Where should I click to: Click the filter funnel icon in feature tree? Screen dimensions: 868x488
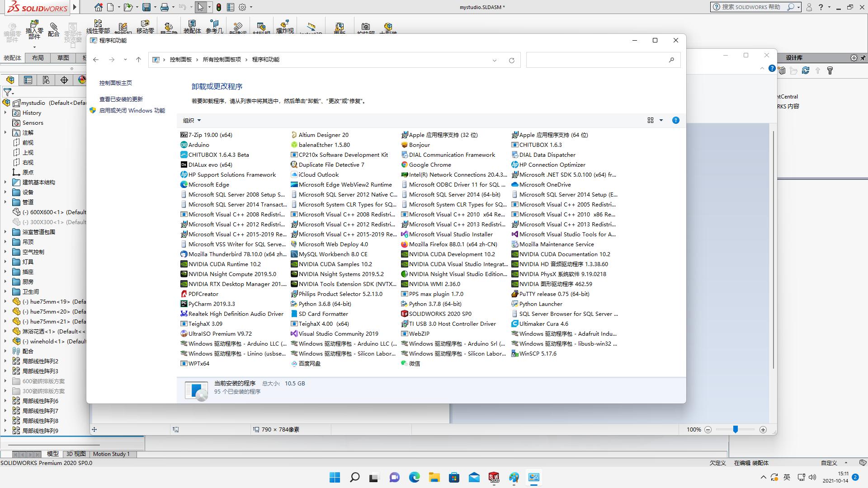click(7, 92)
